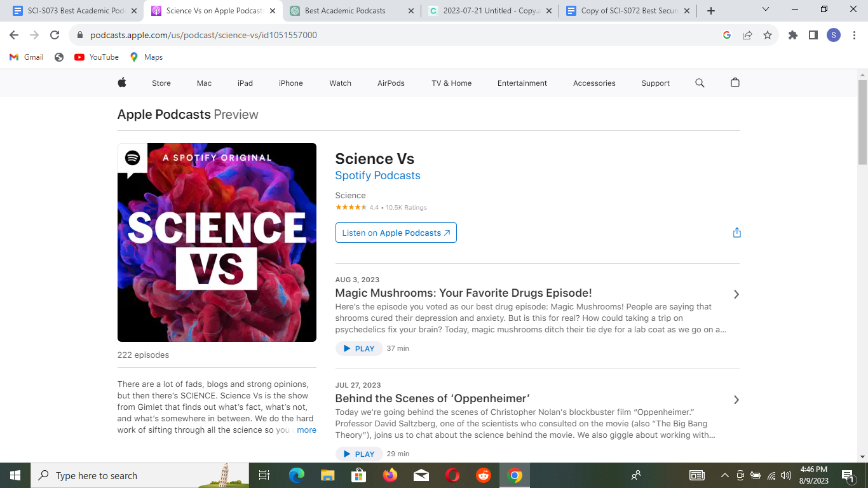Screen dimensions: 868x488
Task: Expand the Oppenheimer episode chevron
Action: [x=736, y=400]
